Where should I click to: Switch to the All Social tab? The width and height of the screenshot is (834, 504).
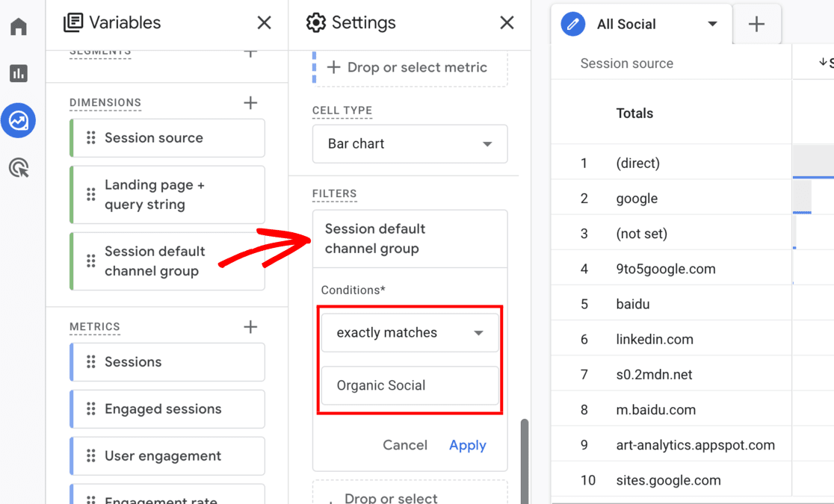626,24
